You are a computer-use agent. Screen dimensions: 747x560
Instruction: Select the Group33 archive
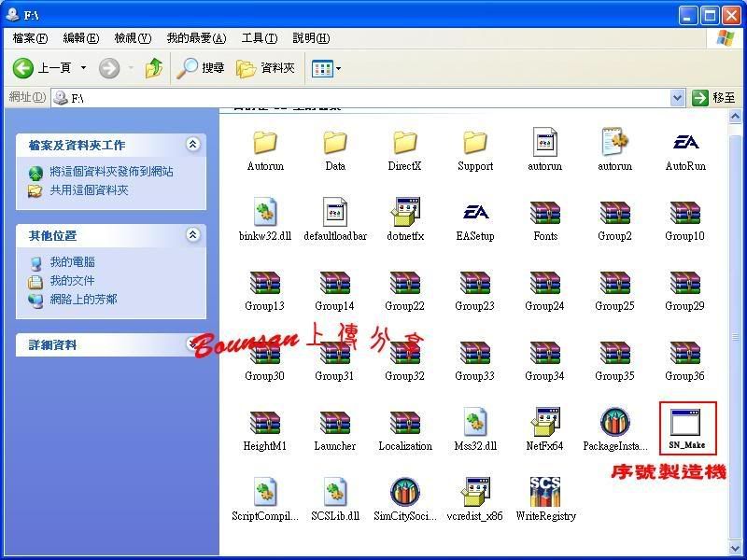475,360
